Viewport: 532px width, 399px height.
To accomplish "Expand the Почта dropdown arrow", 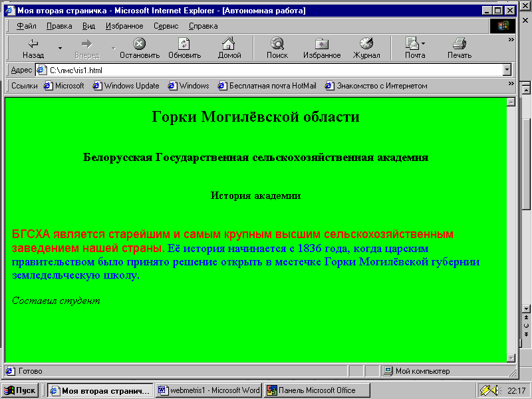I will (x=424, y=44).
